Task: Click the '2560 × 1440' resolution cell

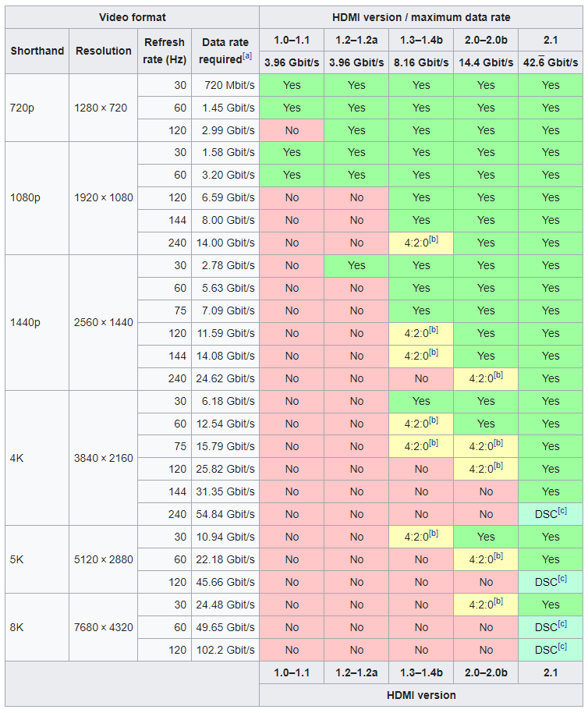Action: pos(103,322)
